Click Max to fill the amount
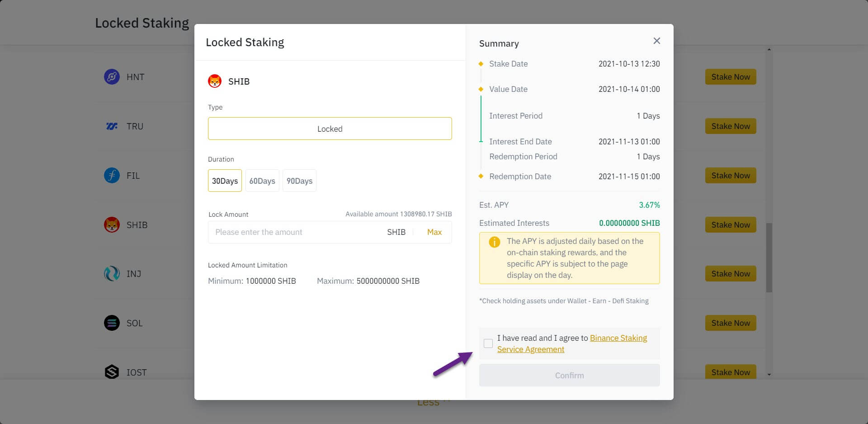The image size is (868, 424). [434, 232]
